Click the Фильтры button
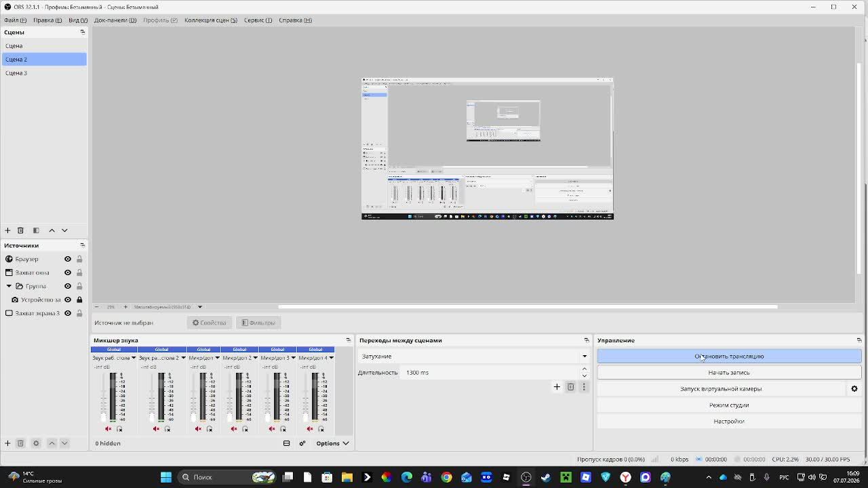This screenshot has height=488, width=868. (258, 323)
